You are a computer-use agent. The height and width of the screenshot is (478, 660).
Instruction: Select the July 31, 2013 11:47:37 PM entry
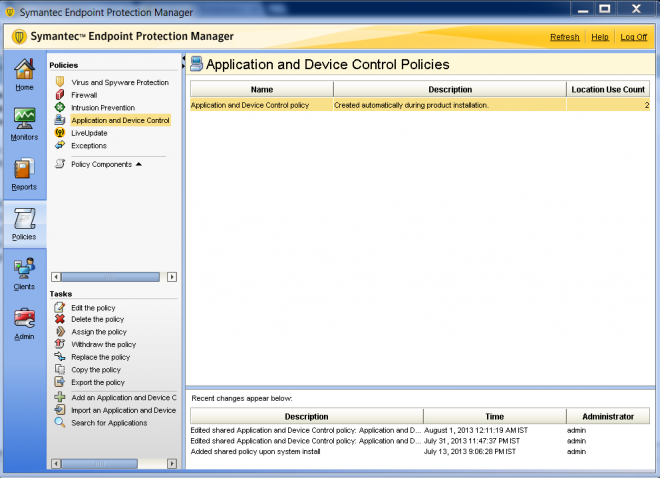coord(420,441)
